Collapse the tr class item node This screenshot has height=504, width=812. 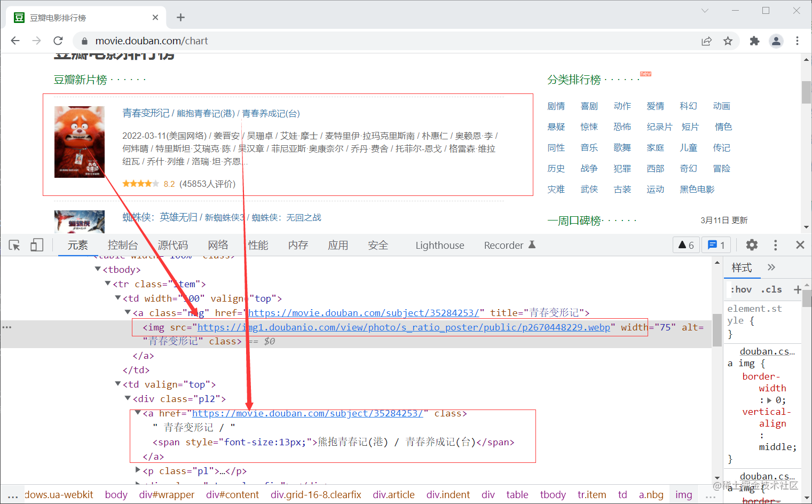108,283
